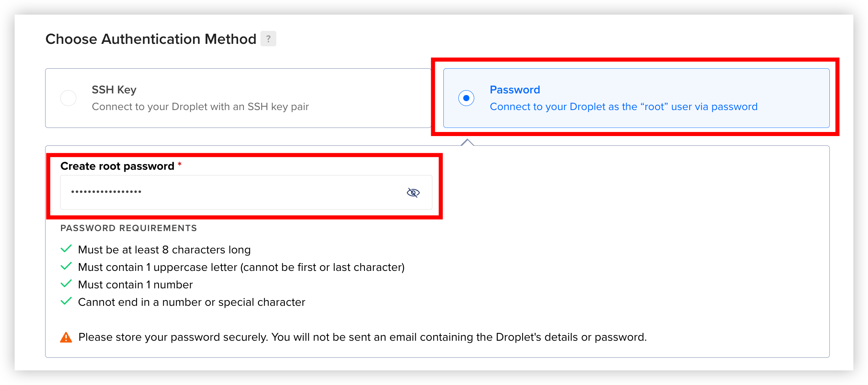868x385 pixels.
Task: Click 'Connect to your Droplet with an SSH key pair'
Action: coord(200,107)
